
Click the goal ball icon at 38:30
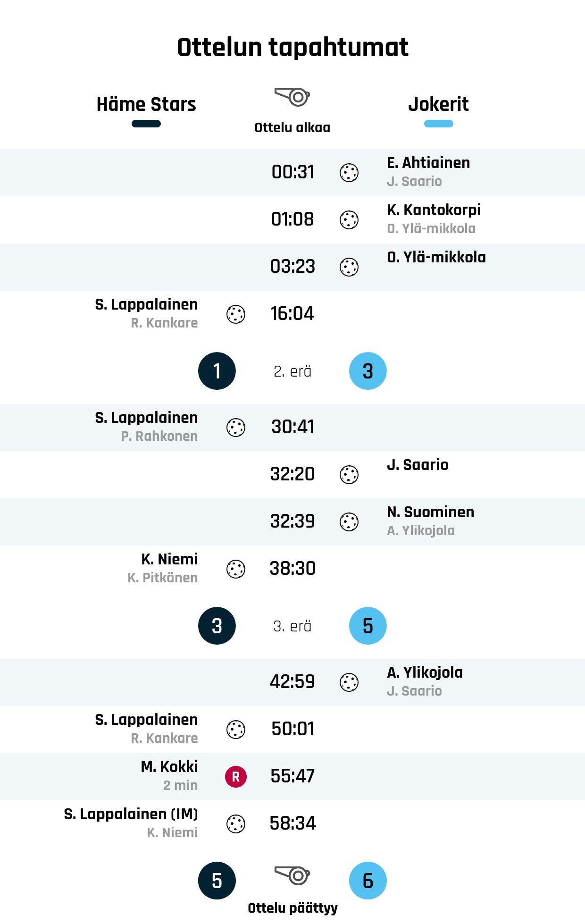coord(236,569)
